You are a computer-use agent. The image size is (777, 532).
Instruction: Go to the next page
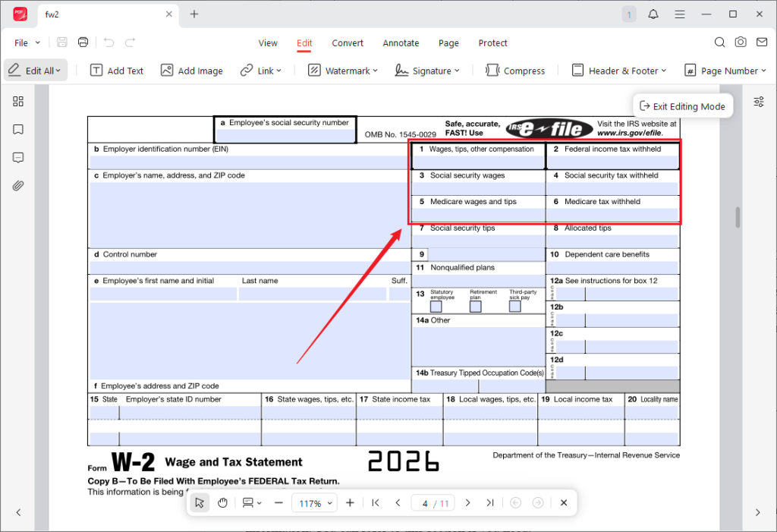467,502
